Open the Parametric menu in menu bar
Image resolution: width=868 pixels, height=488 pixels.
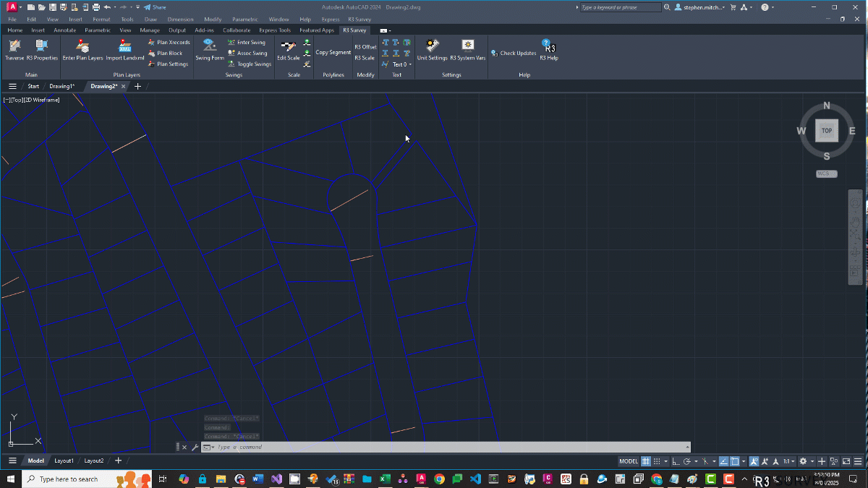click(244, 20)
